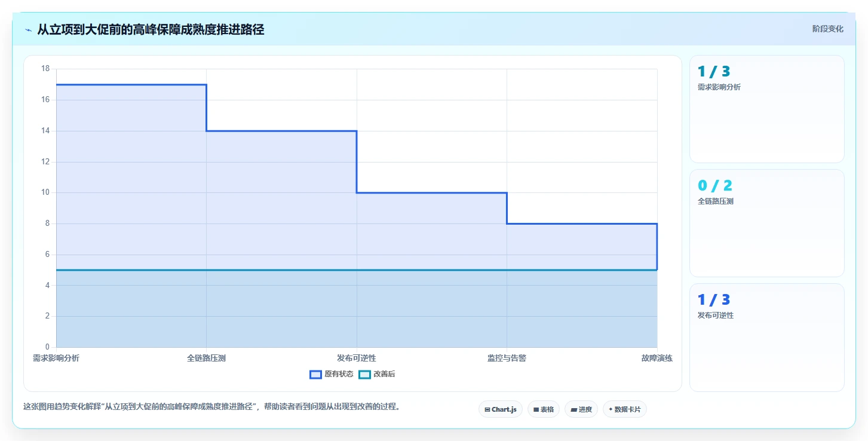The width and height of the screenshot is (868, 441).
Task: Click the 需求影响分析 x-axis label
Action: coord(56,358)
